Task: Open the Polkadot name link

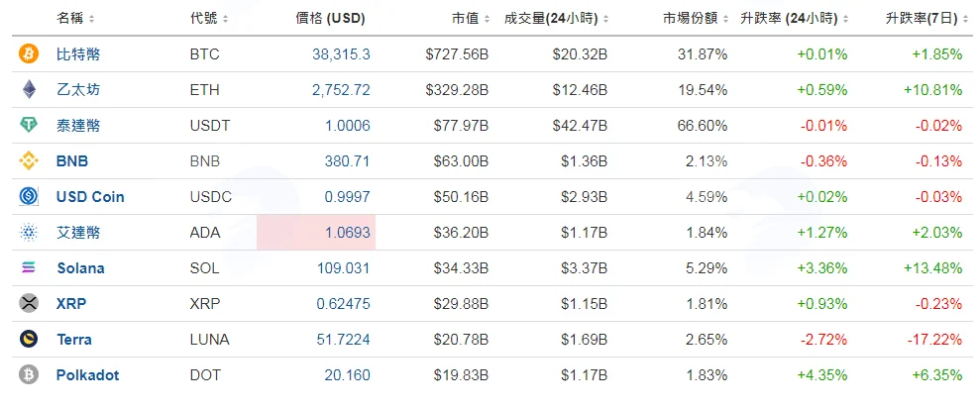Action: [87, 375]
